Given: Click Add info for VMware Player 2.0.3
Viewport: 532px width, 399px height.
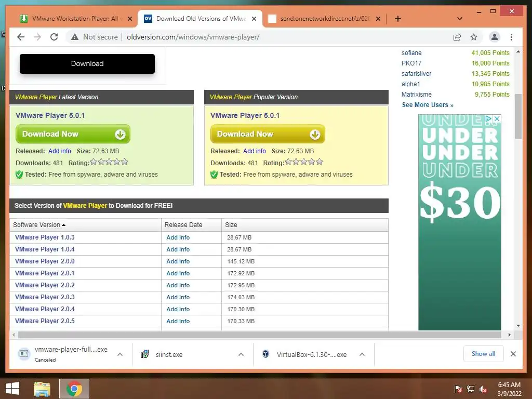Looking at the screenshot, I should point(178,297).
